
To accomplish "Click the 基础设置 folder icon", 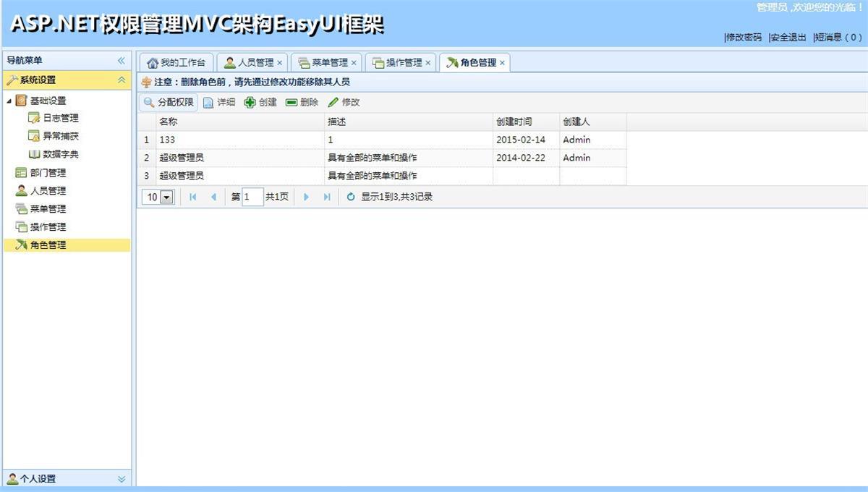I will 21,101.
